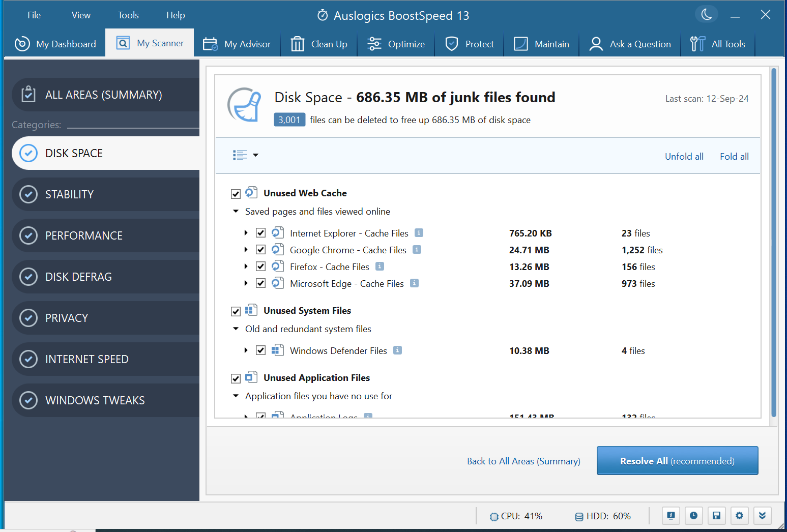The image size is (787, 532).
Task: Expand the Google Chrome Cache Files row
Action: tap(246, 250)
